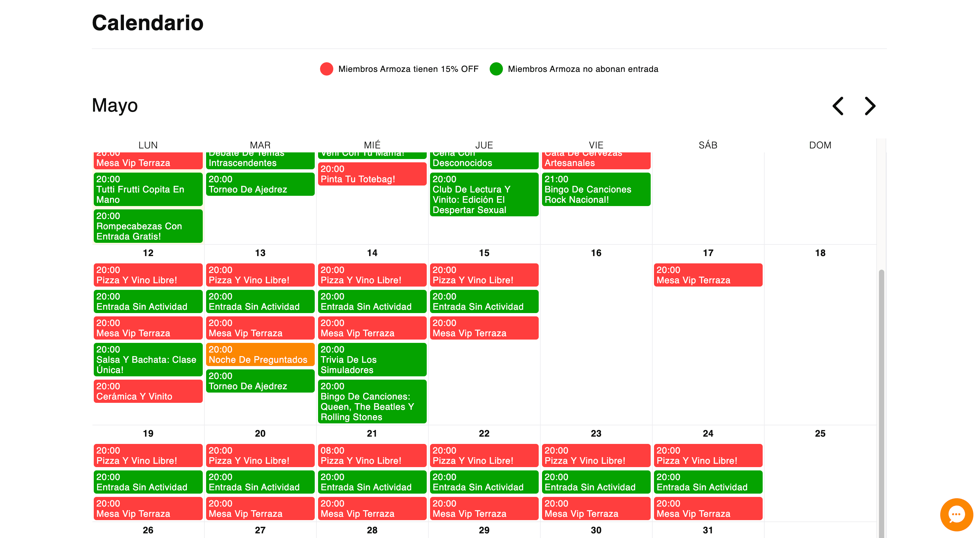Open Pizza Y Vino Libre on May 12
This screenshot has height=538, width=980.
point(148,275)
